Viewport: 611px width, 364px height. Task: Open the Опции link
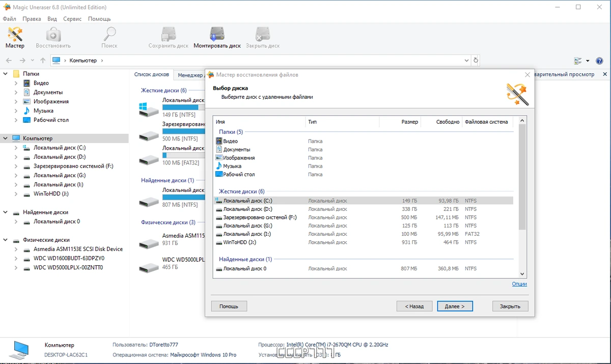tap(519, 284)
